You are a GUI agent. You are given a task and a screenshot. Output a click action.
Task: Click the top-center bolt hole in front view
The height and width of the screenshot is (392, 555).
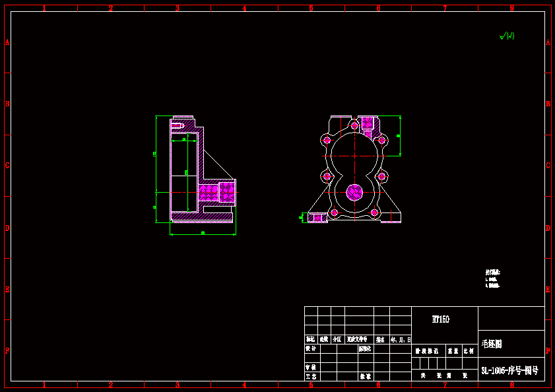pos(354,125)
